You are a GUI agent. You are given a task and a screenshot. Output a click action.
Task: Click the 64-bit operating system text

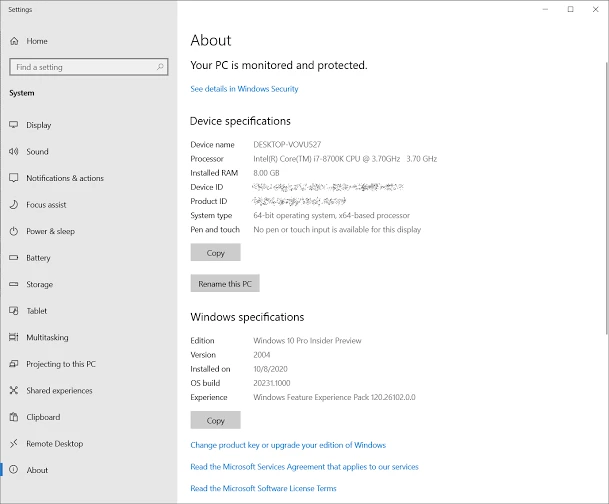[331, 215]
